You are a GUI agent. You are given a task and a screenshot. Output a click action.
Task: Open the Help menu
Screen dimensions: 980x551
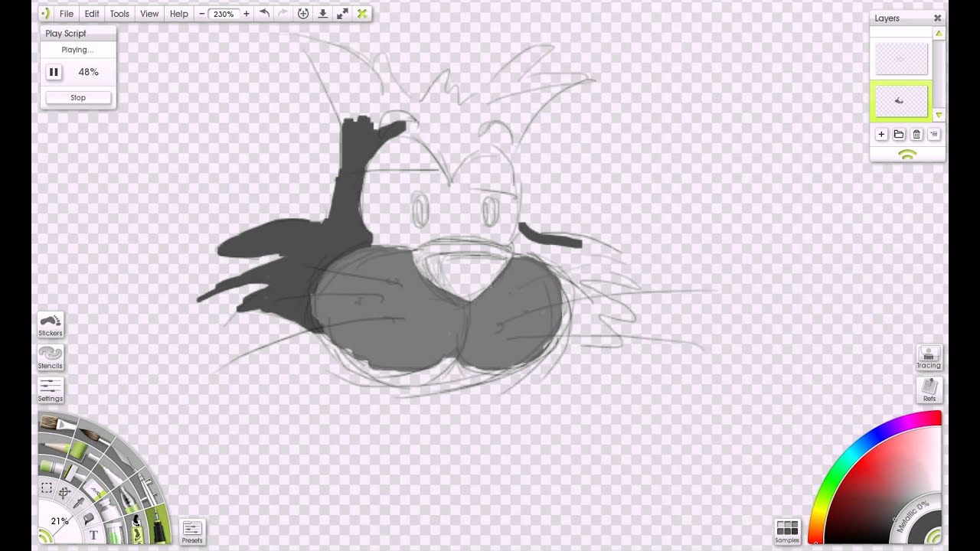[x=179, y=14]
